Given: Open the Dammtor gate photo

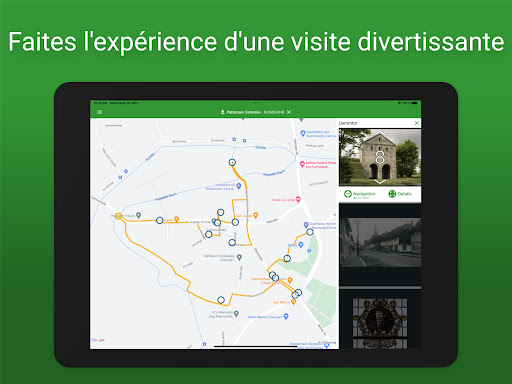Looking at the screenshot, I should (x=380, y=157).
